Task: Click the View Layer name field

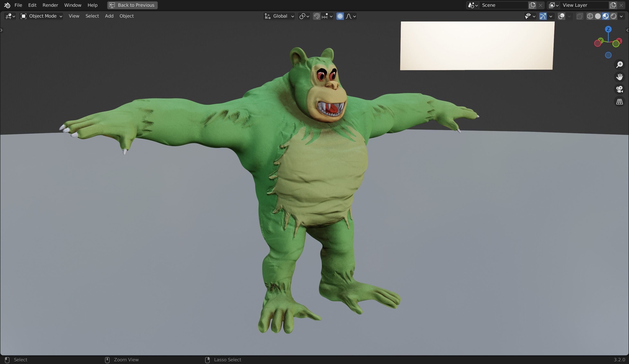Action: 584,5
